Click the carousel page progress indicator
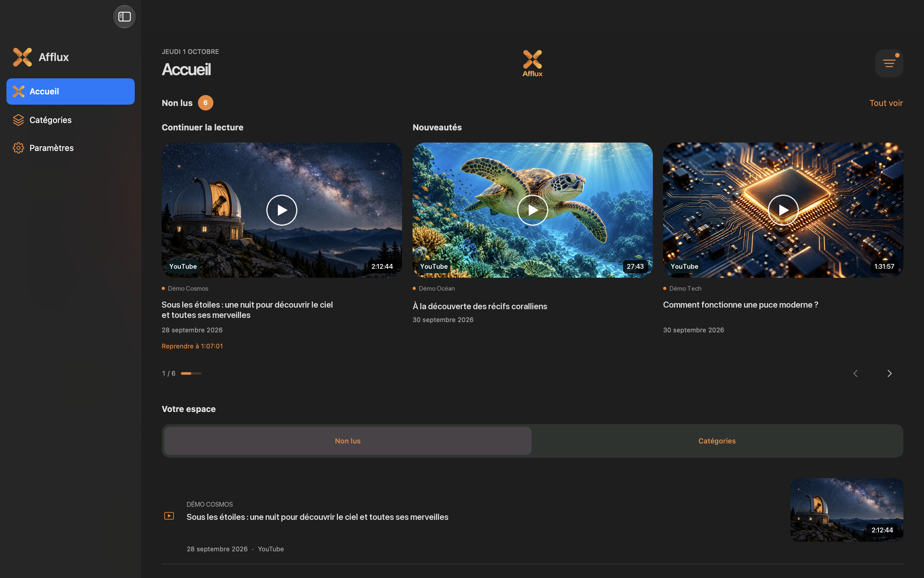 [191, 373]
